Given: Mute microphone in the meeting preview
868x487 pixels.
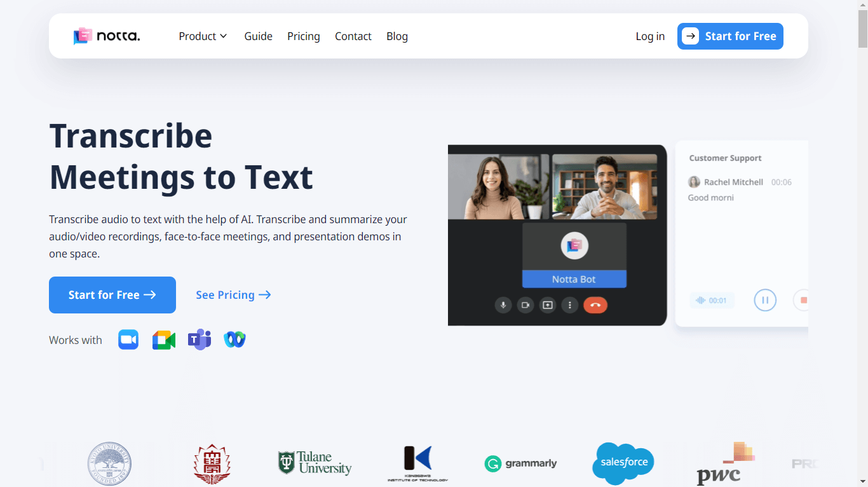Looking at the screenshot, I should (503, 305).
